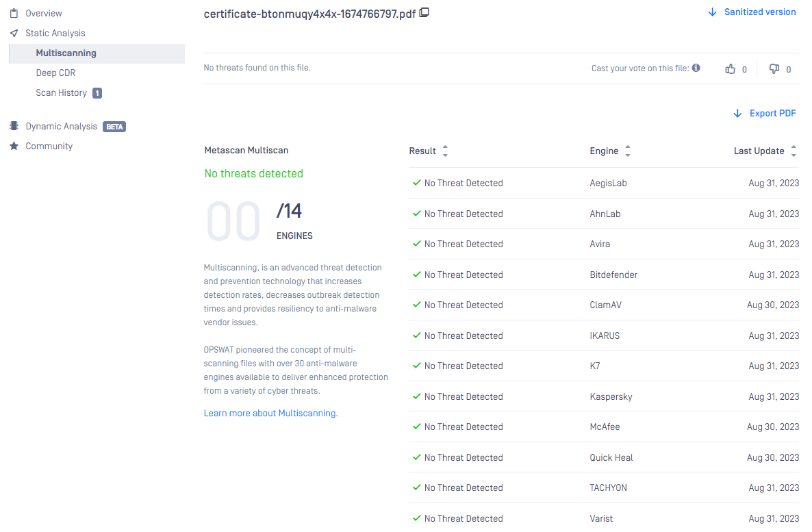Sort the table by Last Update arrows
The image size is (812, 532).
click(x=794, y=151)
